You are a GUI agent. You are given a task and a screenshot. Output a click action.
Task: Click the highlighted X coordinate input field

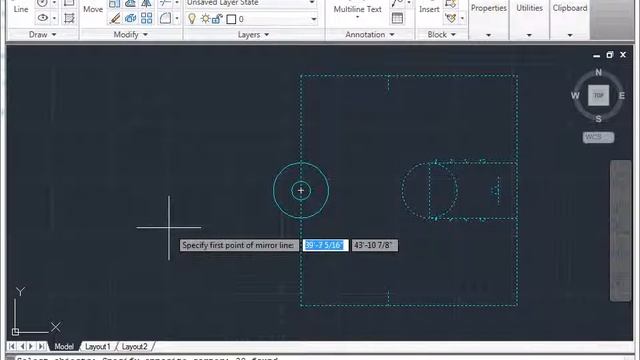325,245
